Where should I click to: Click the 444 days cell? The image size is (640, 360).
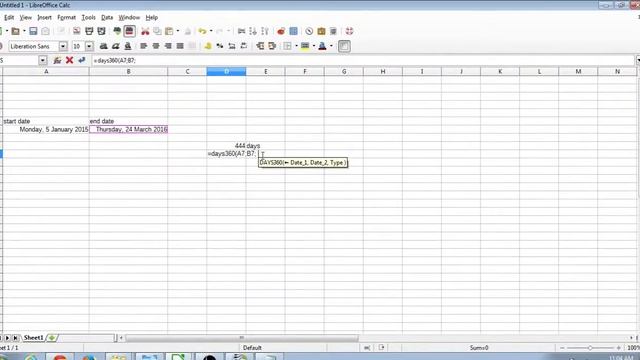(x=227, y=146)
